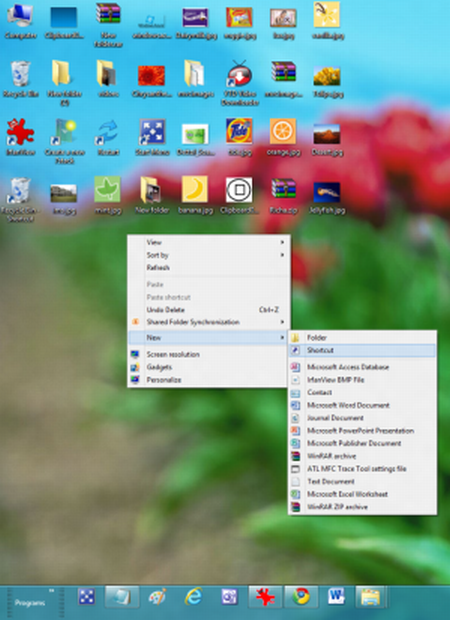Choose Contact in the New submenu

point(362,392)
